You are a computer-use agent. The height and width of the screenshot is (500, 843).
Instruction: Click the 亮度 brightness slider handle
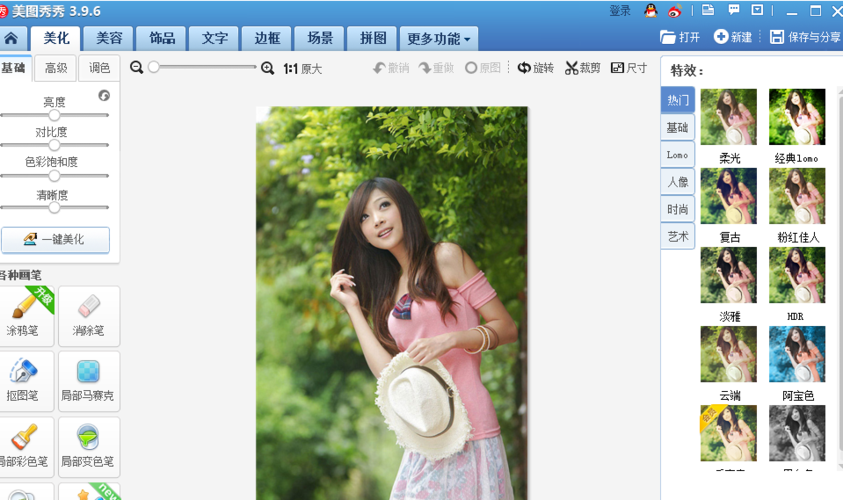[54, 115]
